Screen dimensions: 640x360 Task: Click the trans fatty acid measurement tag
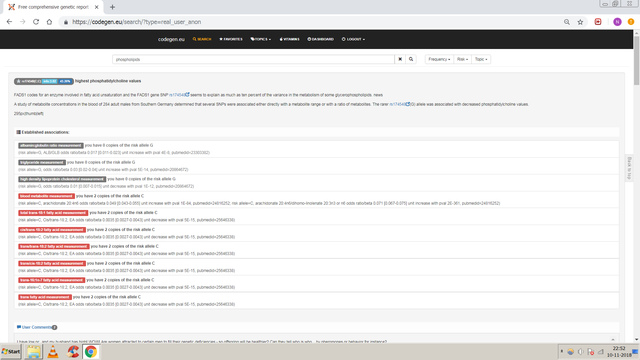coord(45,297)
